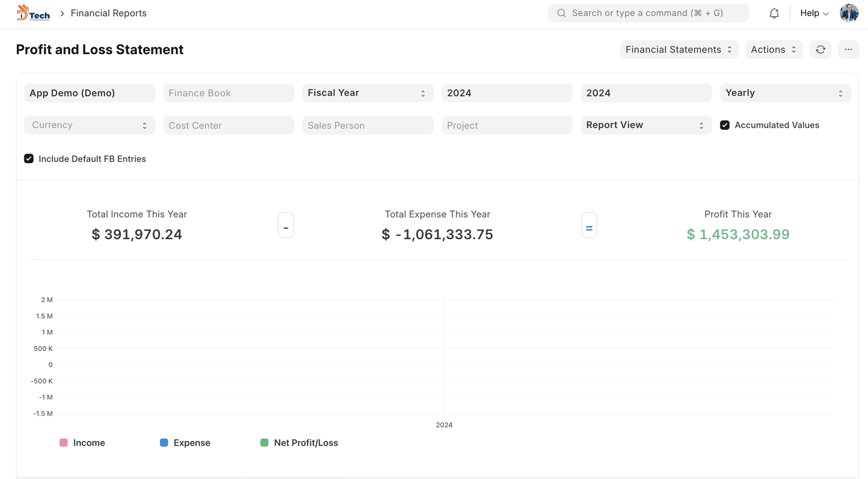
Task: Click the DTech logo home icon
Action: 33,13
